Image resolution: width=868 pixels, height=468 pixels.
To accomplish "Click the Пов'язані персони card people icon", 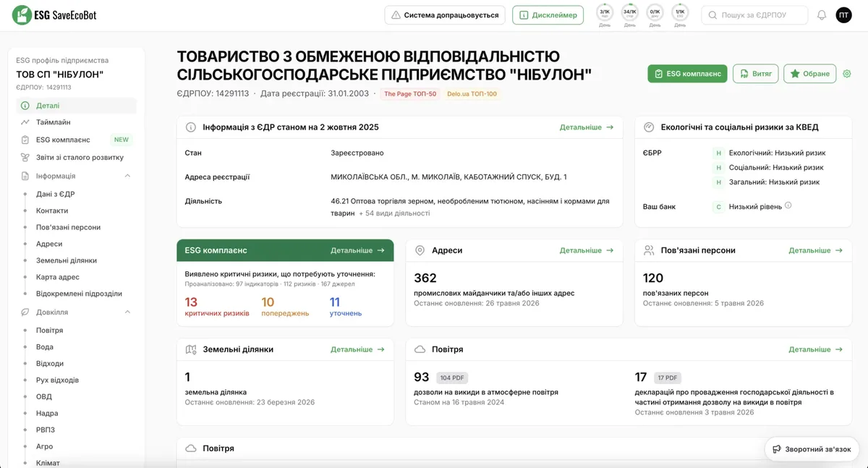I will point(649,250).
